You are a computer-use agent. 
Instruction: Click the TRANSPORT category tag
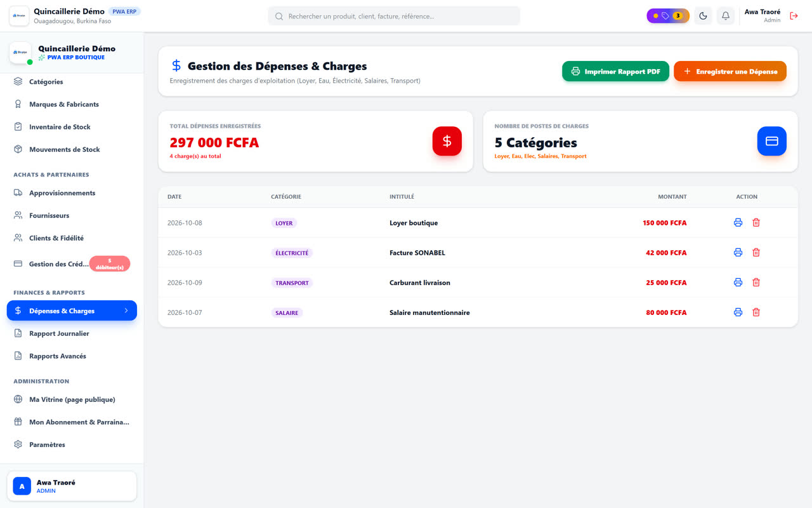[x=292, y=283]
